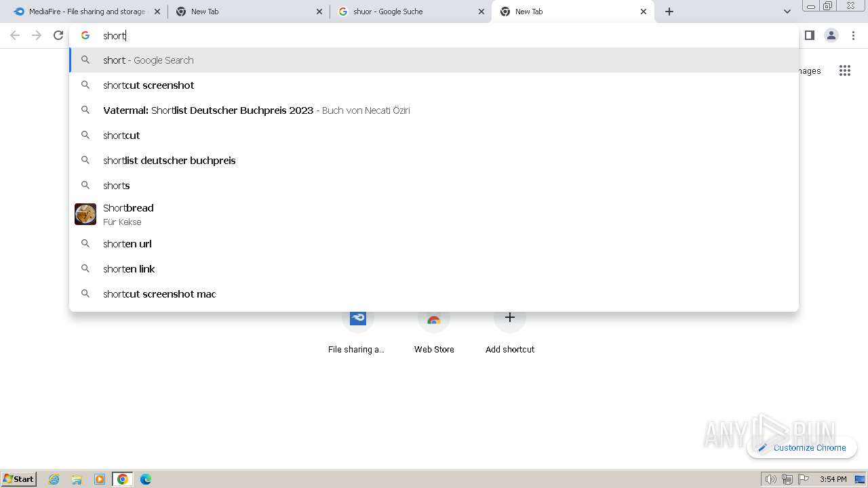Open media player taskbar icon
This screenshot has width=868, height=488.
[x=100, y=479]
